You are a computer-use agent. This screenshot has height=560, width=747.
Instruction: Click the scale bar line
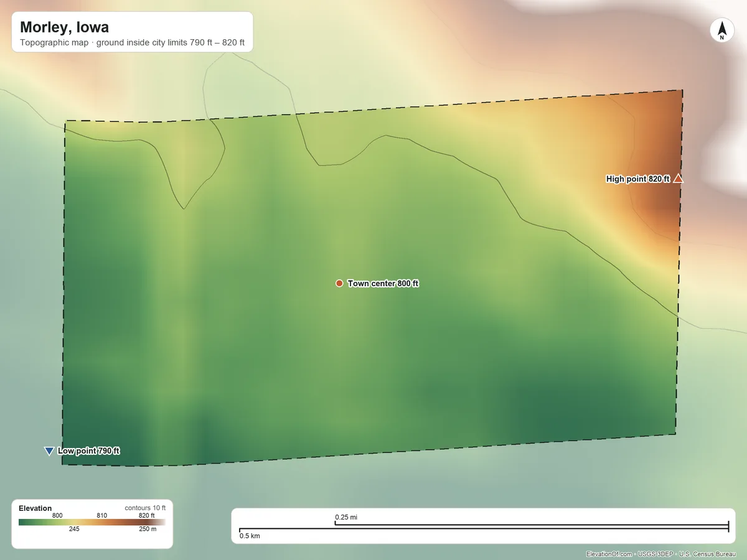coord(484,527)
